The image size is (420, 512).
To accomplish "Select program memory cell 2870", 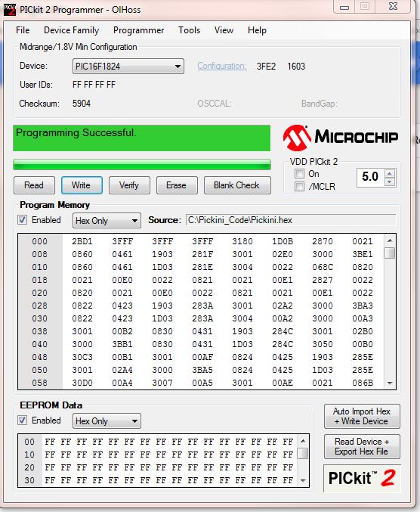I will (x=323, y=241).
